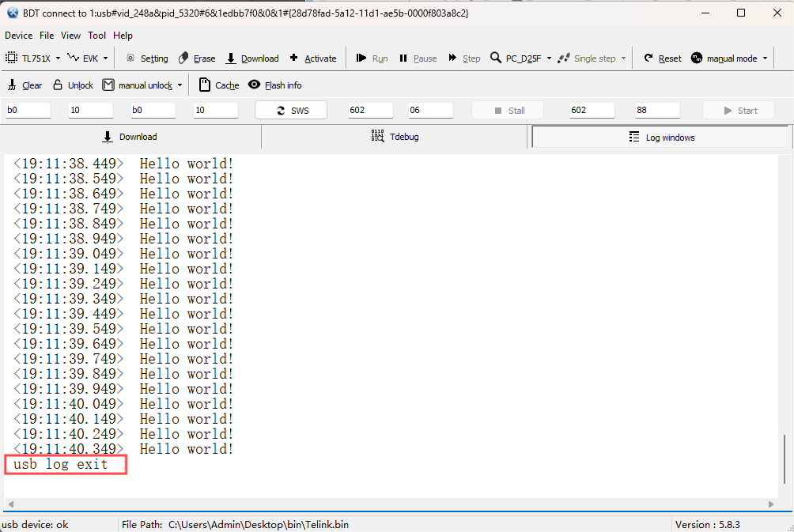Click the Tdebug tab binary icon

click(378, 136)
